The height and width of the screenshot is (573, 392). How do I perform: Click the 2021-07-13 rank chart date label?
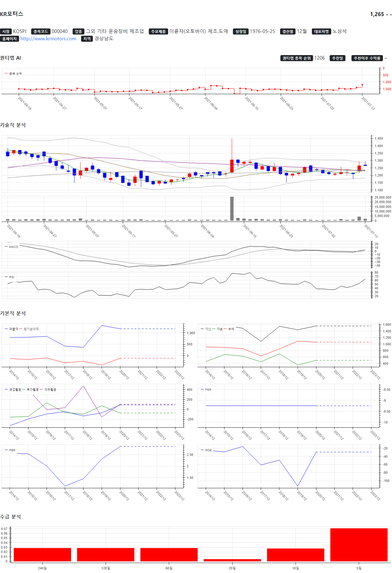[x=368, y=104]
